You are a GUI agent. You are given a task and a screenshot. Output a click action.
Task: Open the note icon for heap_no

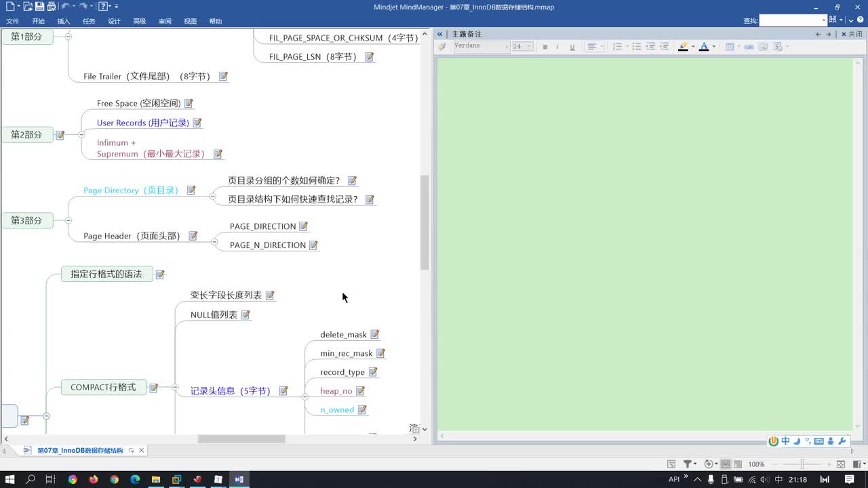360,390
